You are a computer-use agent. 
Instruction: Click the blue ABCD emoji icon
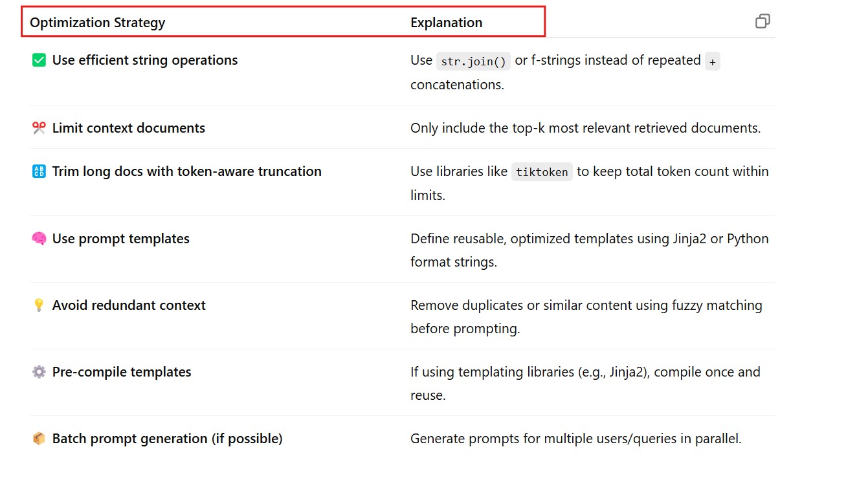tap(39, 171)
